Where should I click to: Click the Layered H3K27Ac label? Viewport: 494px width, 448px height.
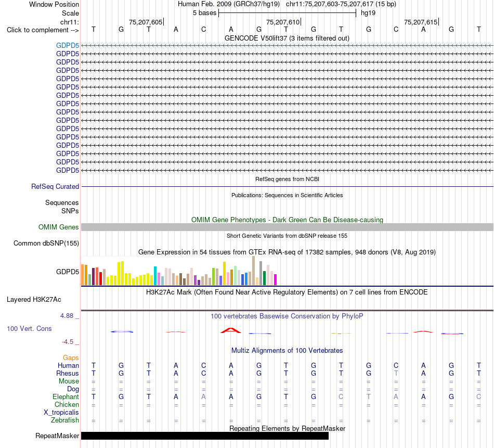click(x=34, y=300)
